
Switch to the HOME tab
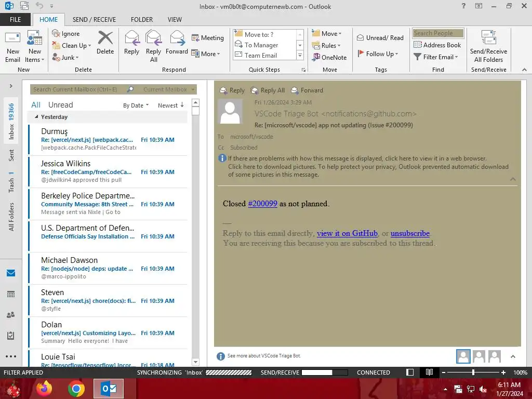pos(48,19)
